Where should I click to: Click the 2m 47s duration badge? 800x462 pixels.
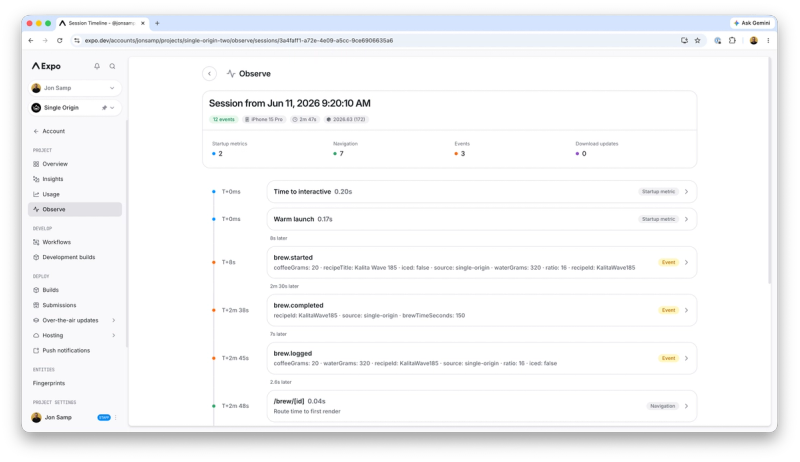click(x=304, y=119)
